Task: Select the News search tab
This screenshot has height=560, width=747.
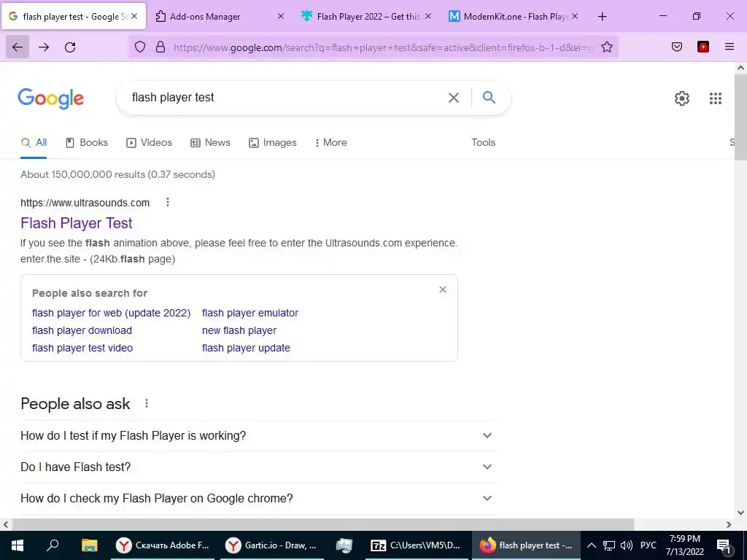Action: (x=211, y=142)
